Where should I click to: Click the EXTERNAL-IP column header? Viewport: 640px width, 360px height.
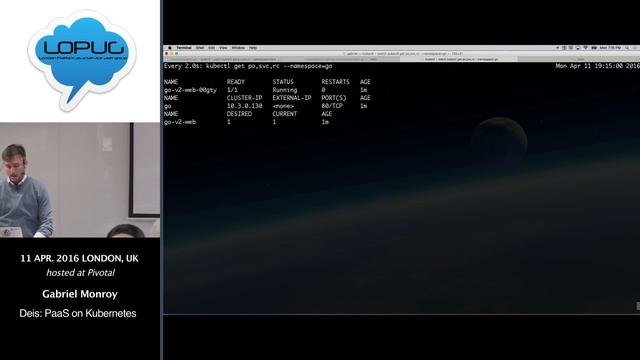coord(292,98)
